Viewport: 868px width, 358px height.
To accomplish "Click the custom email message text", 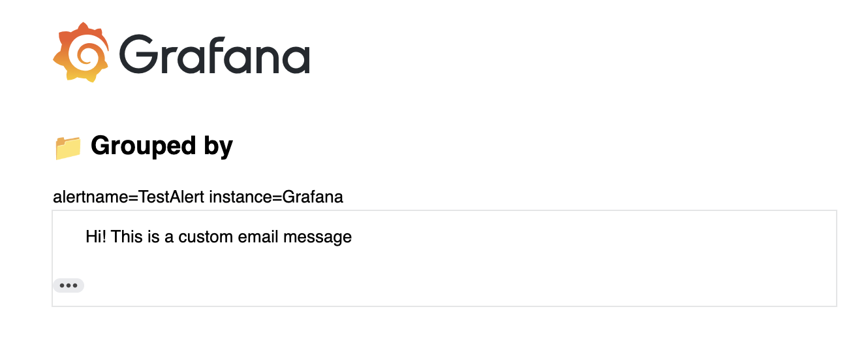I will pyautogui.click(x=219, y=236).
